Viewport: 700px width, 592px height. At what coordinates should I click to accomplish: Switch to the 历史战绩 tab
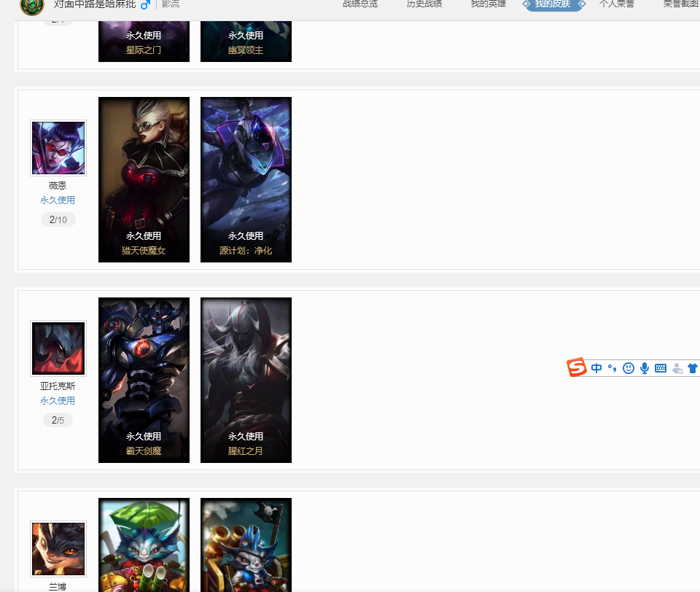[424, 4]
